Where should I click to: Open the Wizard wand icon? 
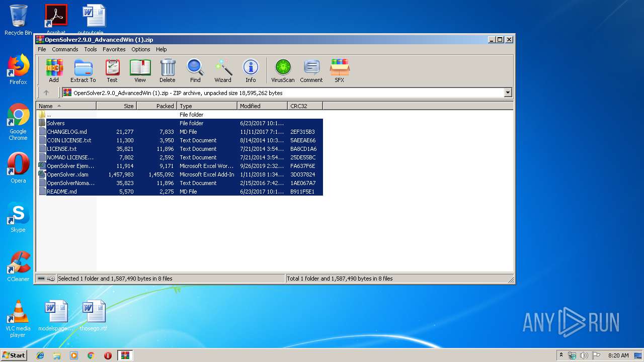click(x=223, y=71)
